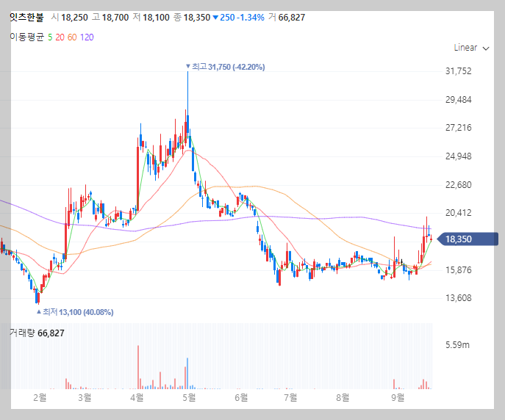Image resolution: width=505 pixels, height=420 pixels.
Task: Click the 120-day moving average label
Action: (87, 37)
